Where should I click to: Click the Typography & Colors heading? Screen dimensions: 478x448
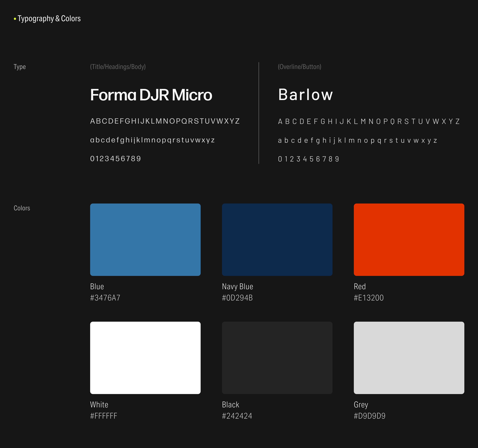tap(49, 19)
